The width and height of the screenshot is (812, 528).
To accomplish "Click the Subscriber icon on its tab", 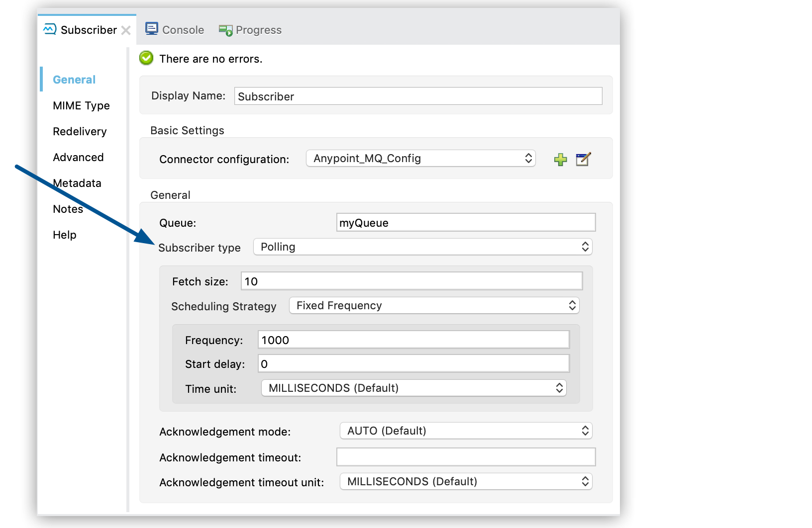I will point(49,29).
